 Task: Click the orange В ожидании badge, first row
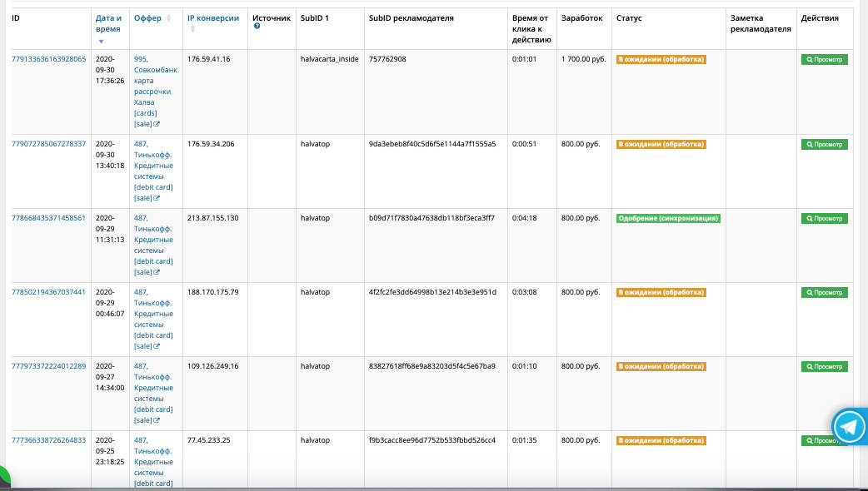coord(661,60)
